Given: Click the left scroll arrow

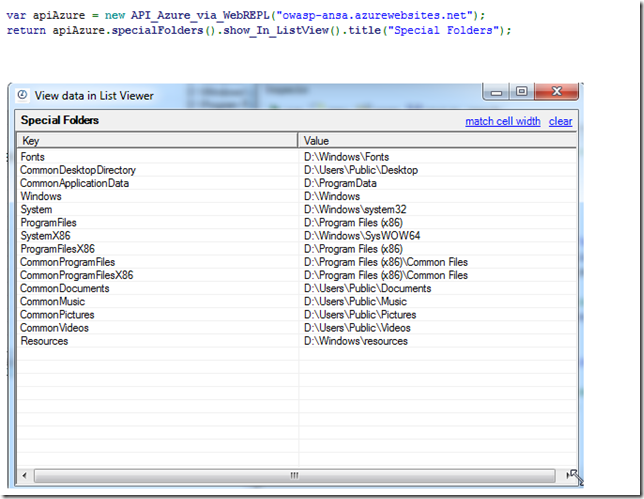Looking at the screenshot, I should click(x=23, y=476).
